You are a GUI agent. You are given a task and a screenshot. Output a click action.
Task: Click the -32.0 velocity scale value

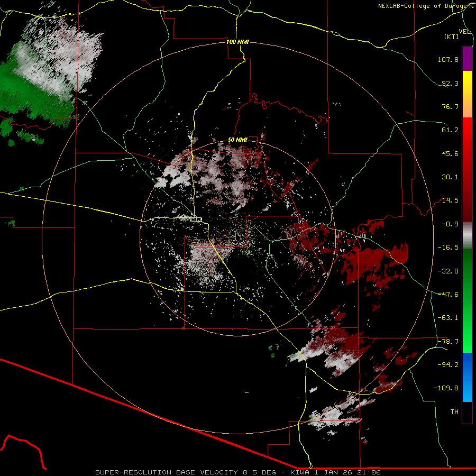coord(448,271)
